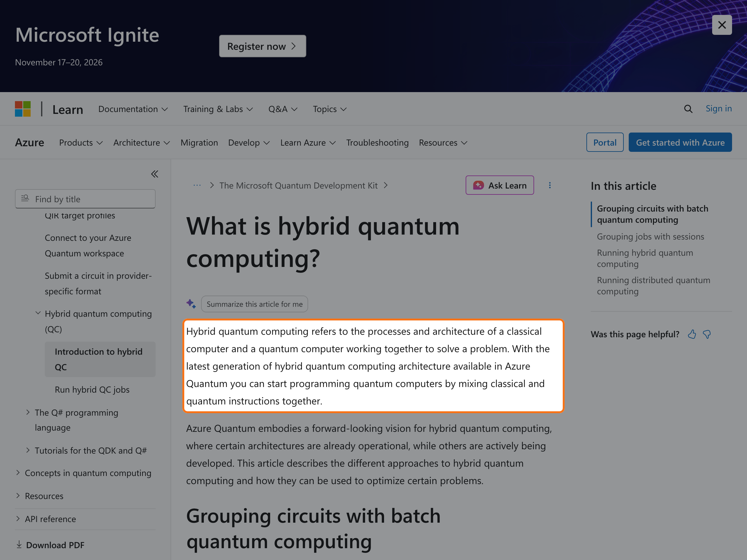Image resolution: width=747 pixels, height=560 pixels.
Task: Click the Learn home link
Action: [x=68, y=110]
